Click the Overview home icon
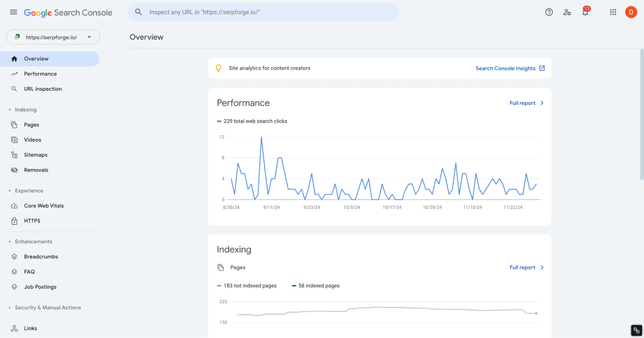This screenshot has height=338, width=644. tap(14, 59)
